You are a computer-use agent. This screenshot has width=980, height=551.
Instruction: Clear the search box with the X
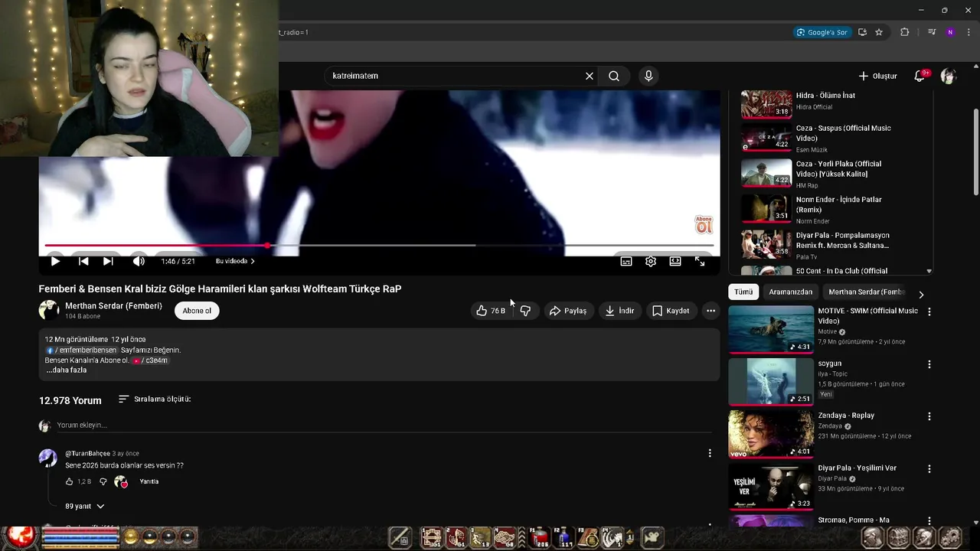[x=590, y=76]
